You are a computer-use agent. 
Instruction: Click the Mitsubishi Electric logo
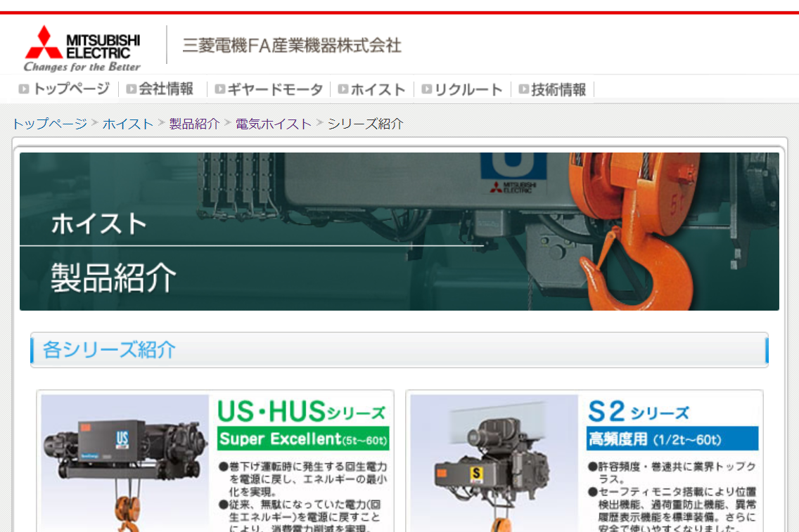pos(82,48)
